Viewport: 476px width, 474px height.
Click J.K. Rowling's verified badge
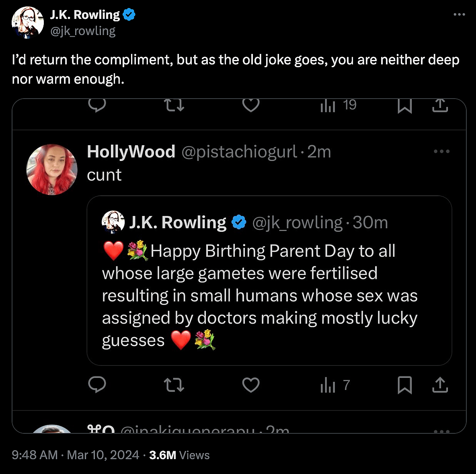tap(129, 14)
